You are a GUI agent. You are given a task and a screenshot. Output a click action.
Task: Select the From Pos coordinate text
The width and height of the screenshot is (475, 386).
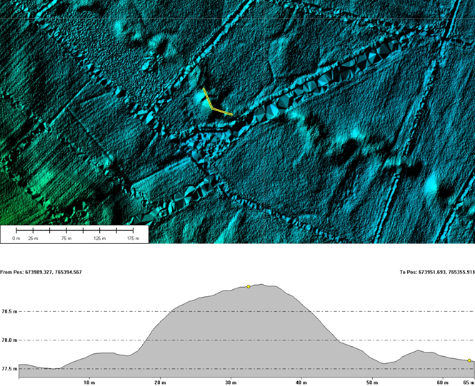(41, 272)
